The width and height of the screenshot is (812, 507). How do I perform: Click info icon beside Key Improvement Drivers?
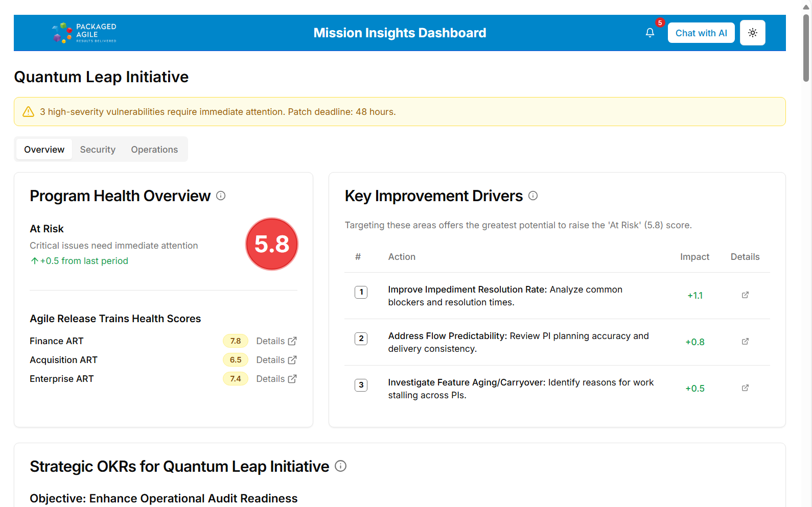point(533,196)
